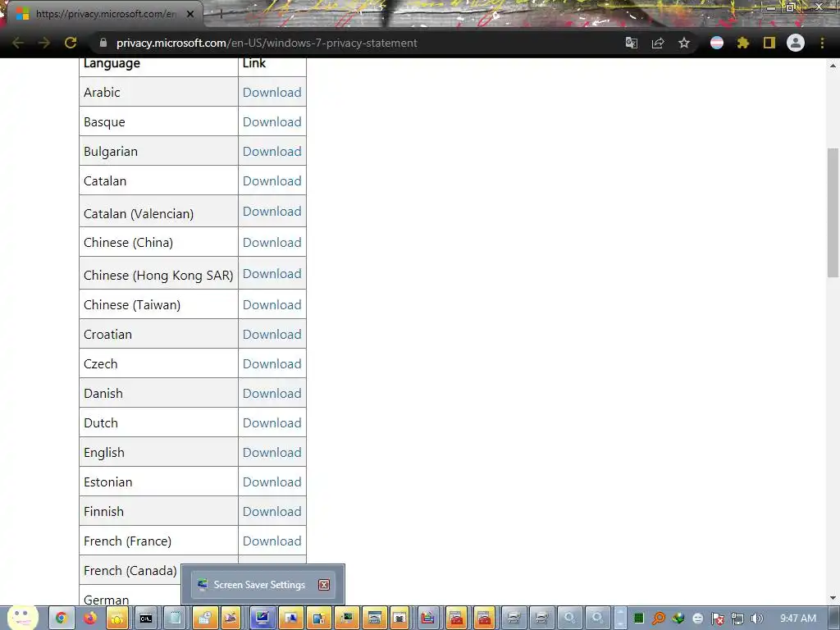Open the Screen Saver Settings taskbar button
The image size is (840, 630).
[x=262, y=619]
